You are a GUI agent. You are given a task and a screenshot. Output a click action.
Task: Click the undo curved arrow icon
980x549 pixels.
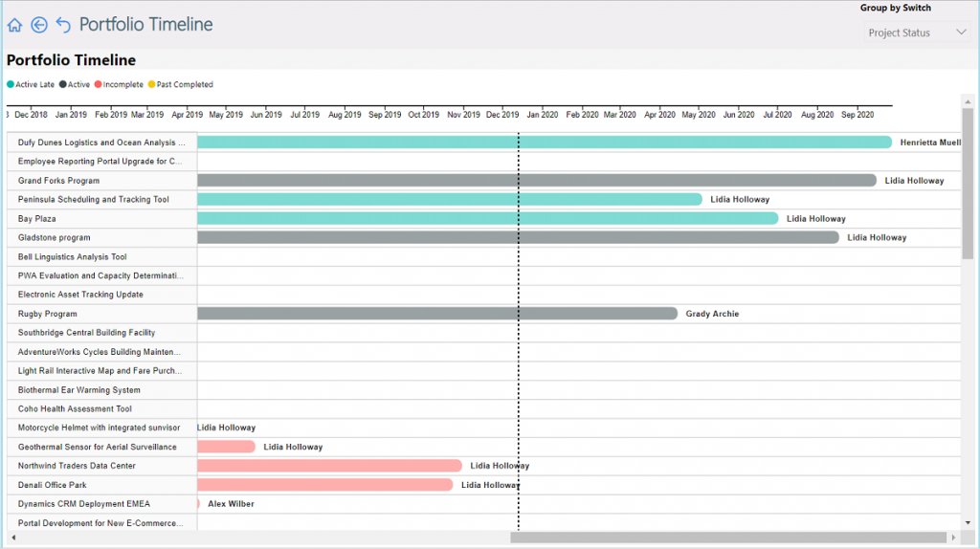click(63, 25)
